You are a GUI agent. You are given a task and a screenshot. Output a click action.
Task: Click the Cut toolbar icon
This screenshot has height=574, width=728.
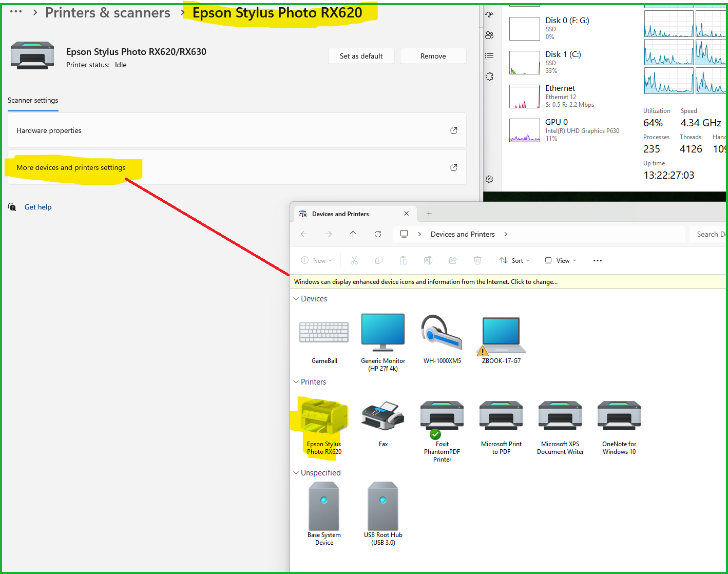pyautogui.click(x=354, y=260)
